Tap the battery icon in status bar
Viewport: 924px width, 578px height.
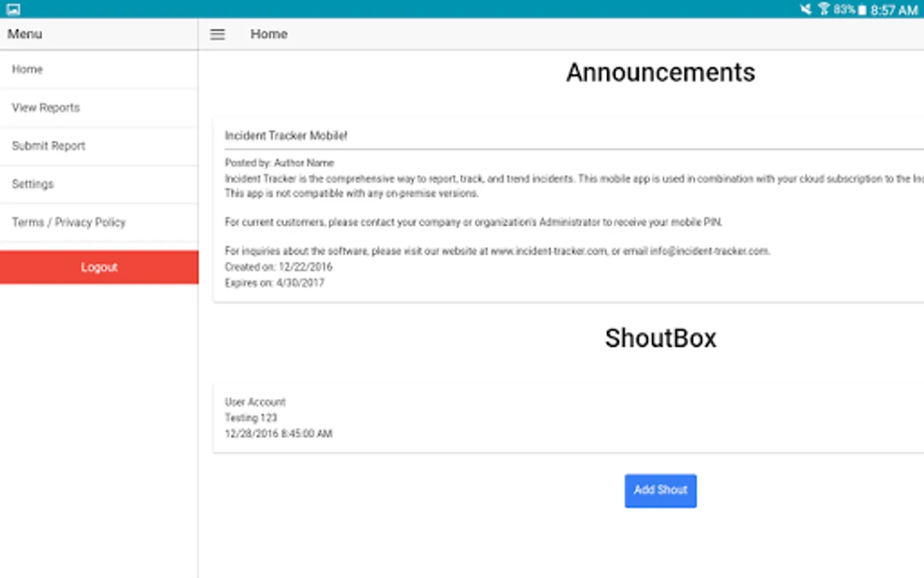pyautogui.click(x=862, y=10)
